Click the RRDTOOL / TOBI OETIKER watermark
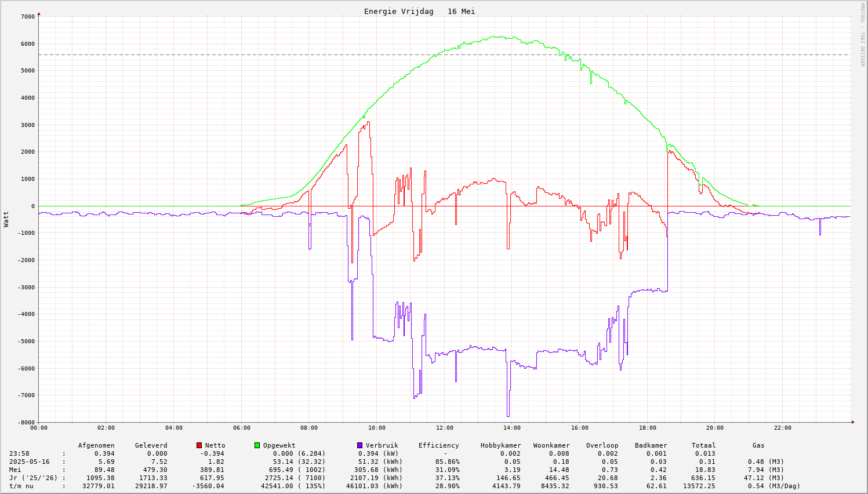868x494 pixels. click(862, 34)
